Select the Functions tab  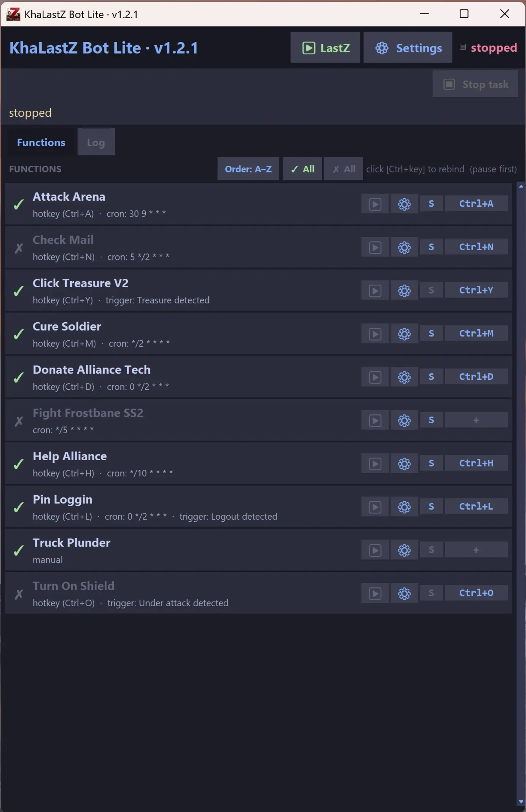tap(41, 142)
